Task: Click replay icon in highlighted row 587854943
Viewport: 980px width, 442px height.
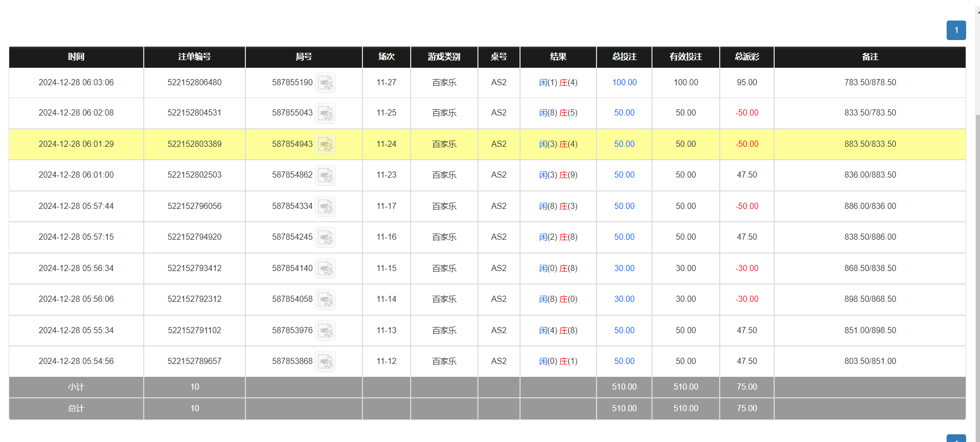Action: pyautogui.click(x=325, y=144)
